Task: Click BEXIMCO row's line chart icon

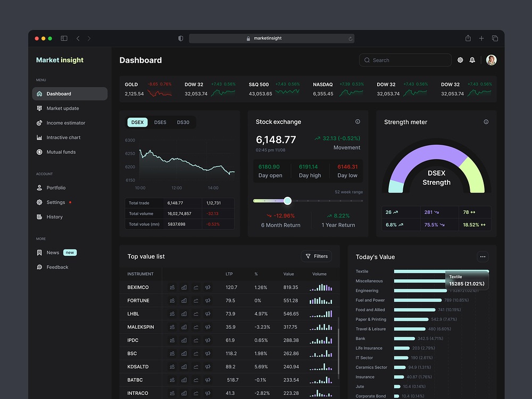Action: pos(196,287)
